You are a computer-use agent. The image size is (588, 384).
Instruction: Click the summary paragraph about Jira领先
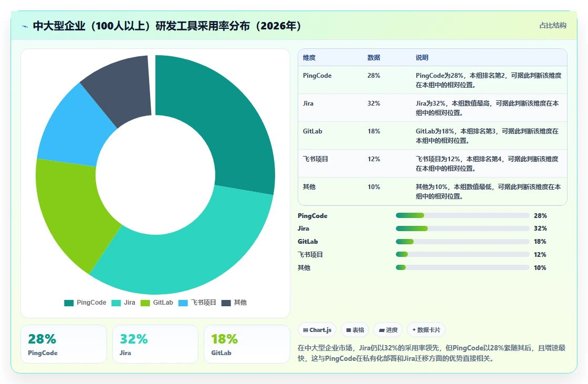(432, 353)
